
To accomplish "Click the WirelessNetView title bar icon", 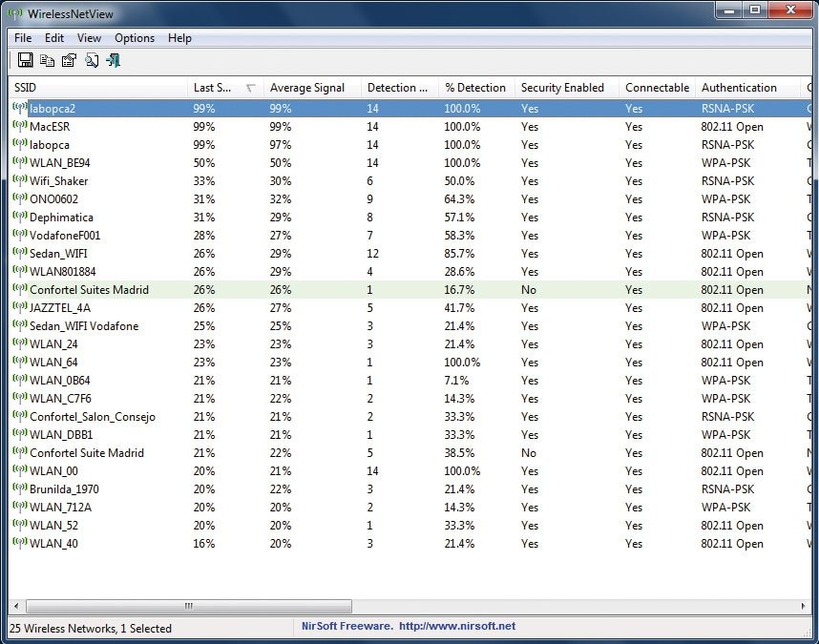I will tap(15, 13).
